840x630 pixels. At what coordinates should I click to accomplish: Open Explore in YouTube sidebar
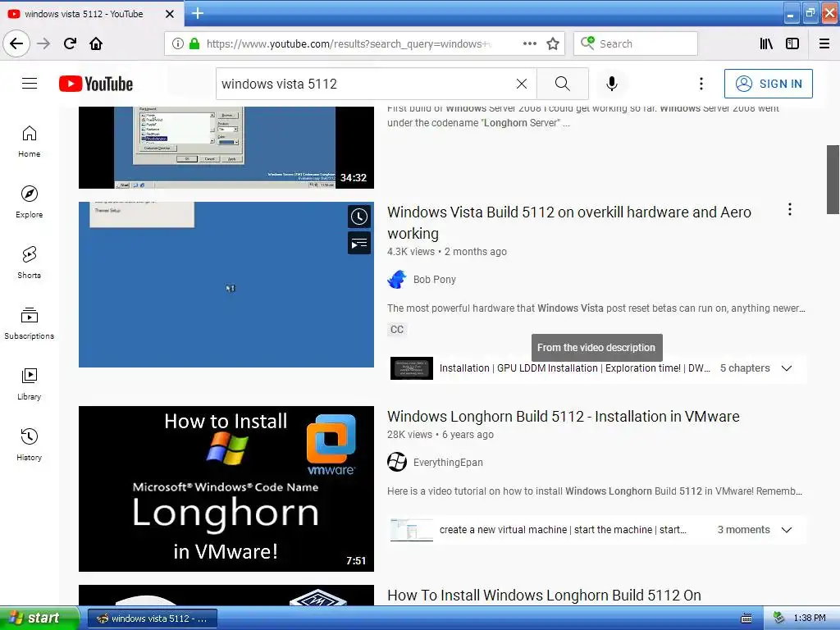[x=30, y=202]
